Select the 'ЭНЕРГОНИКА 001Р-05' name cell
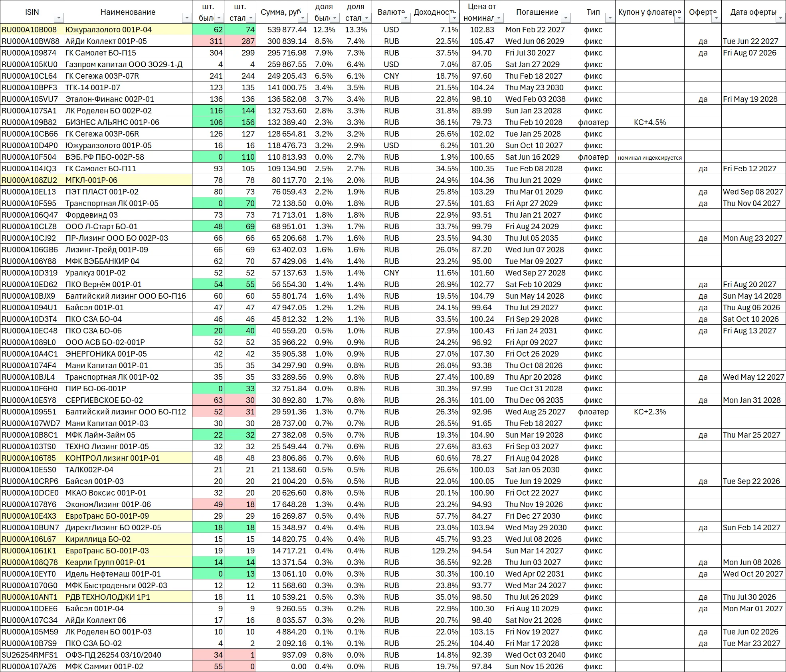 128,354
